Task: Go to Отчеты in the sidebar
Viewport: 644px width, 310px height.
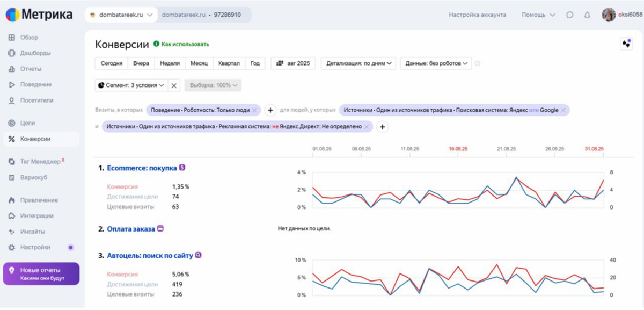Action: pos(31,69)
